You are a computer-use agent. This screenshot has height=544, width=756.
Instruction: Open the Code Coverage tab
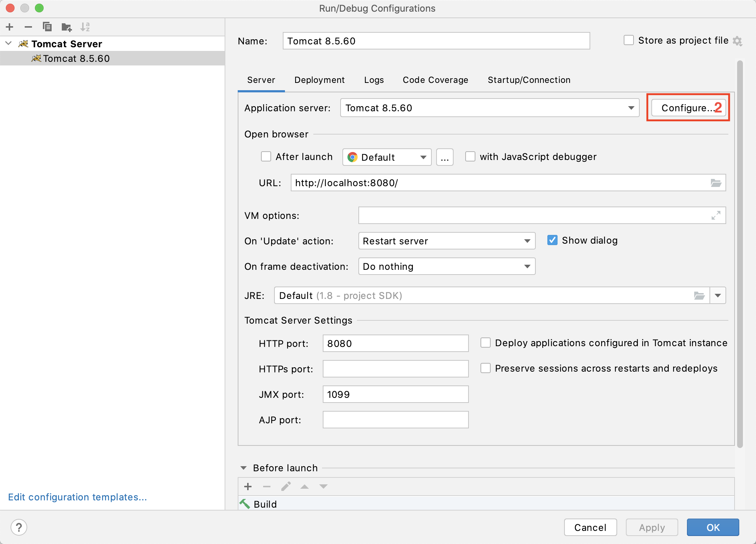coord(435,80)
